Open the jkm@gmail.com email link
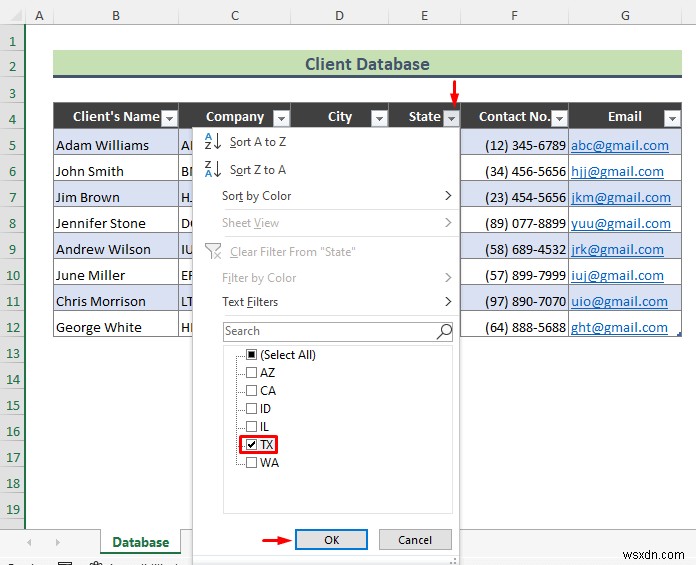Screen dimensions: 696x565 [621, 197]
